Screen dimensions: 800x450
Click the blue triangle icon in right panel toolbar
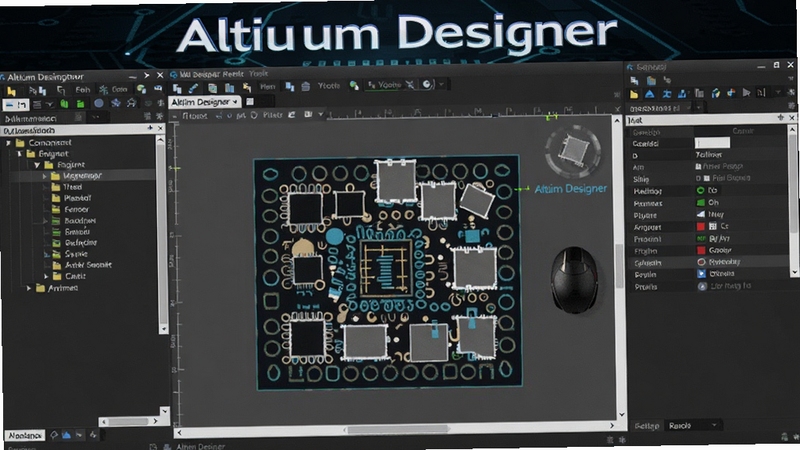[x=649, y=94]
